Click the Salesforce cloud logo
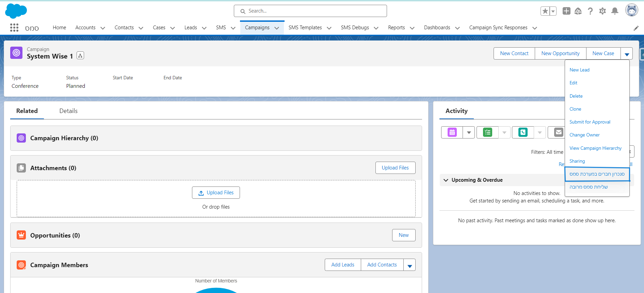 (x=16, y=11)
